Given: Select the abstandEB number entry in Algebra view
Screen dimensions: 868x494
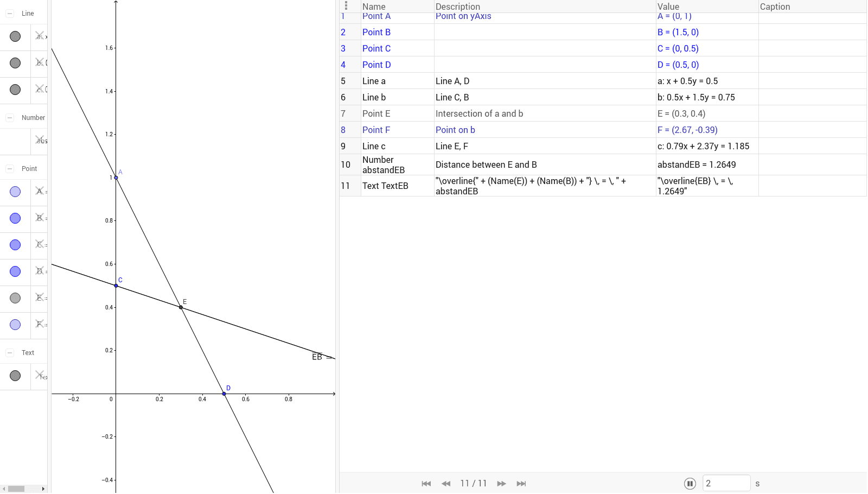Looking at the screenshot, I should pos(40,141).
